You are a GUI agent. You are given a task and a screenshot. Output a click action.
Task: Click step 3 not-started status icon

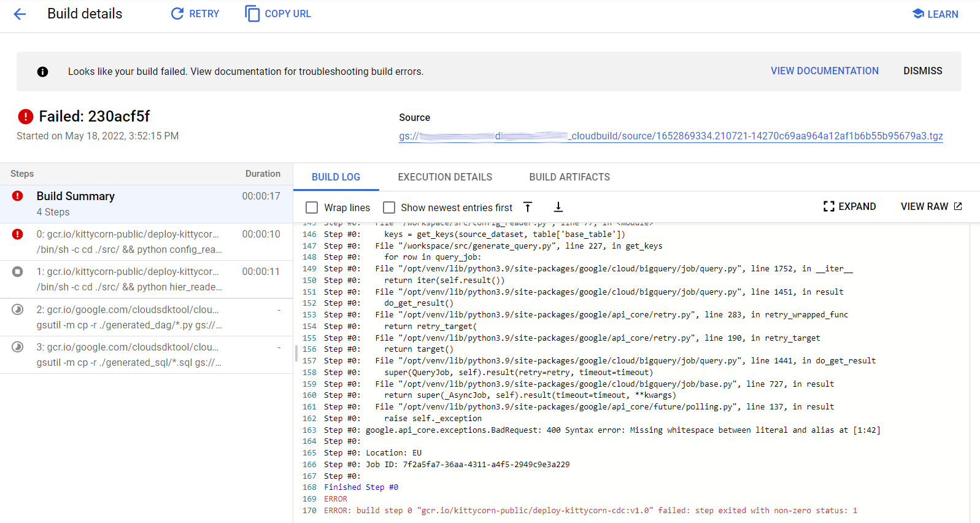coord(18,347)
